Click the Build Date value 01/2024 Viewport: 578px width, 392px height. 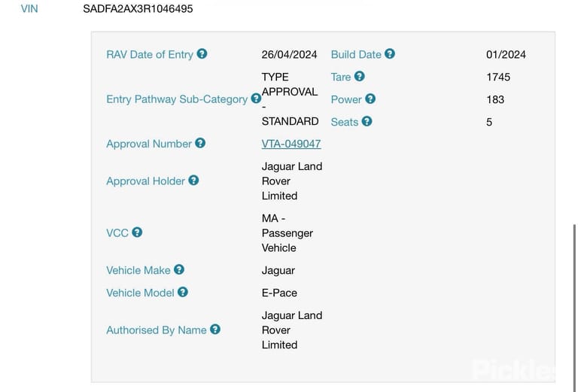point(506,54)
